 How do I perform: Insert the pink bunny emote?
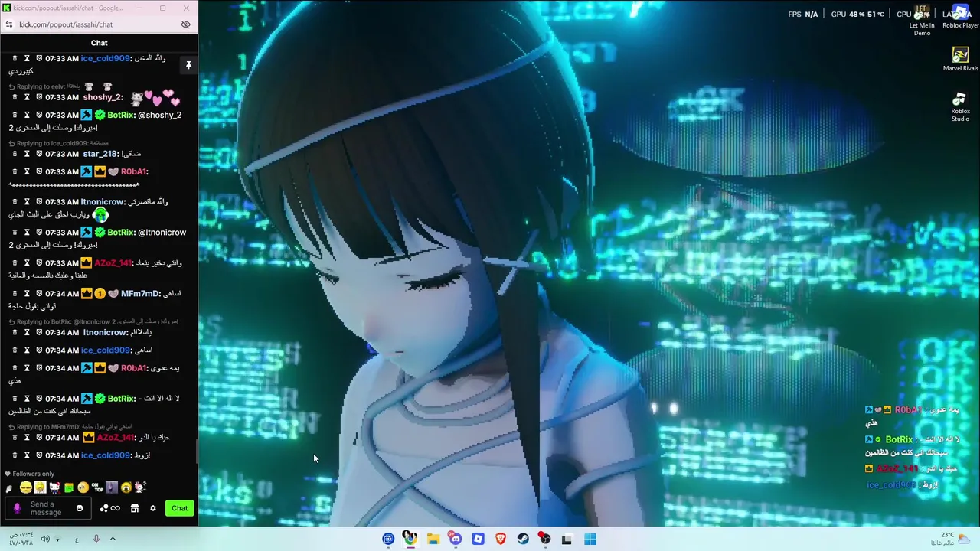pyautogui.click(x=139, y=487)
